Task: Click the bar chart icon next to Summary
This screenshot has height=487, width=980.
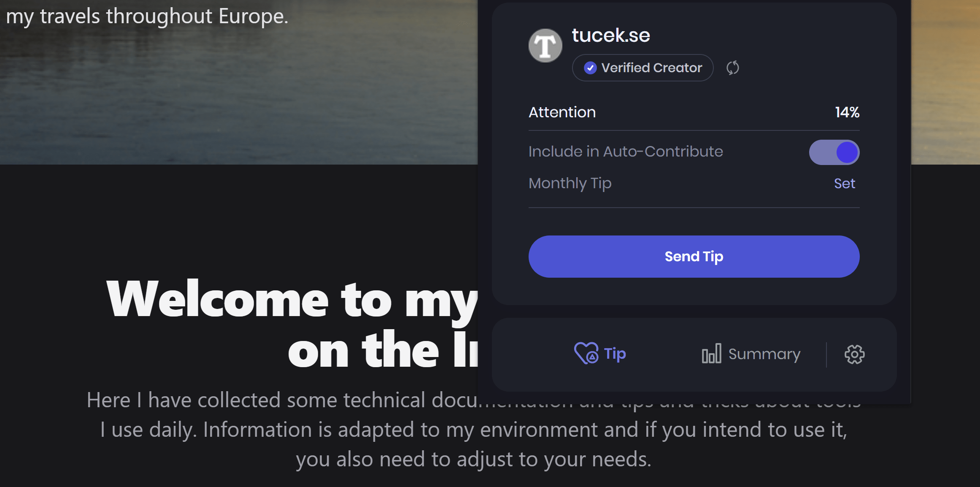Action: click(711, 354)
